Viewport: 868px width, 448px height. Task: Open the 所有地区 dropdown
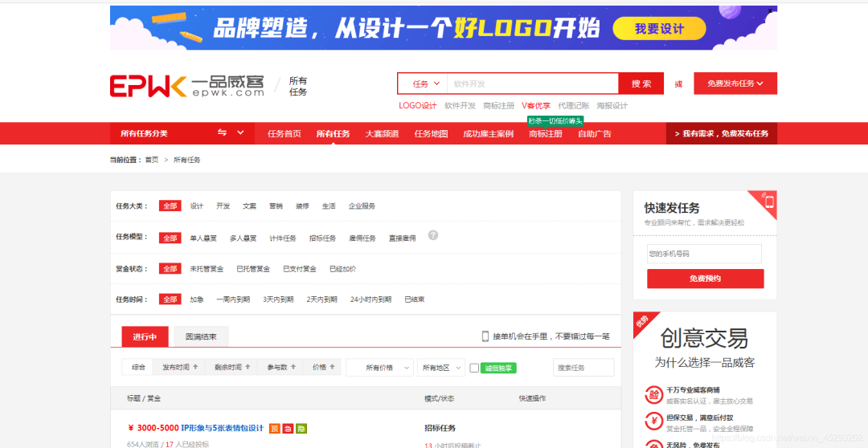click(440, 368)
